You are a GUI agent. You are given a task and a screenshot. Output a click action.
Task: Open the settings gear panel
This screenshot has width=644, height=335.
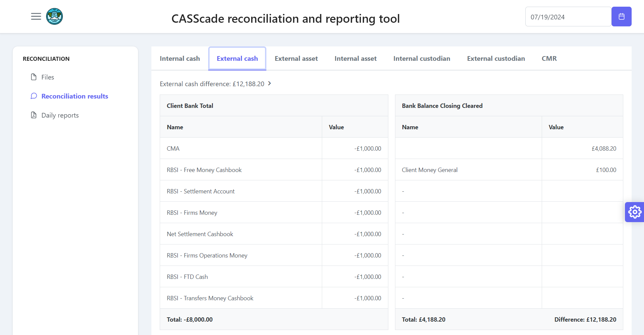(x=634, y=212)
